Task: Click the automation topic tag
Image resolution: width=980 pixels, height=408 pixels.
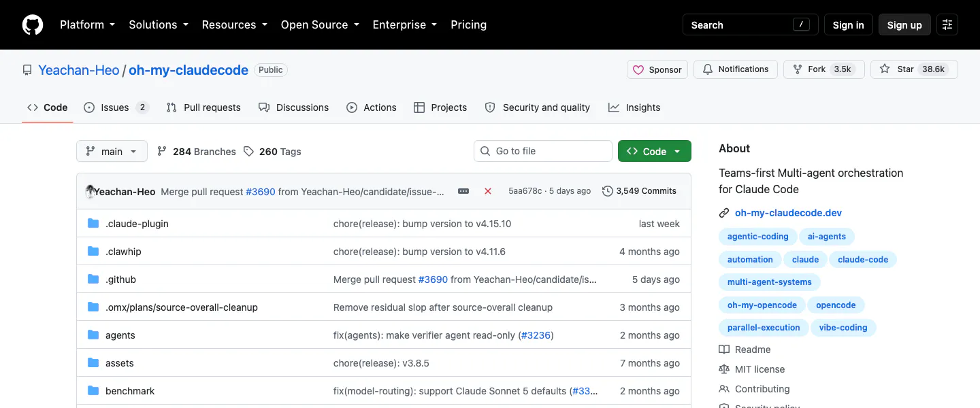Action: 750,259
